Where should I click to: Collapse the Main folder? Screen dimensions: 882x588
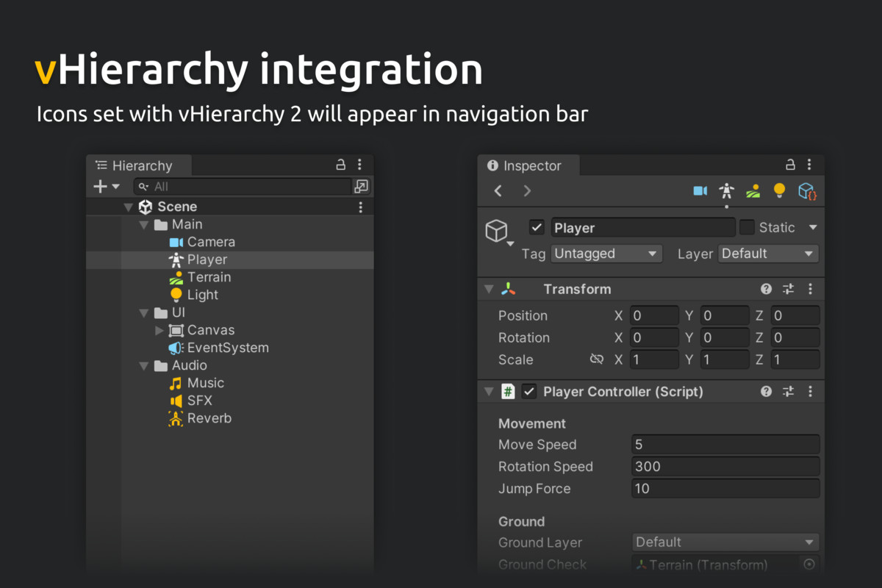coord(144,225)
